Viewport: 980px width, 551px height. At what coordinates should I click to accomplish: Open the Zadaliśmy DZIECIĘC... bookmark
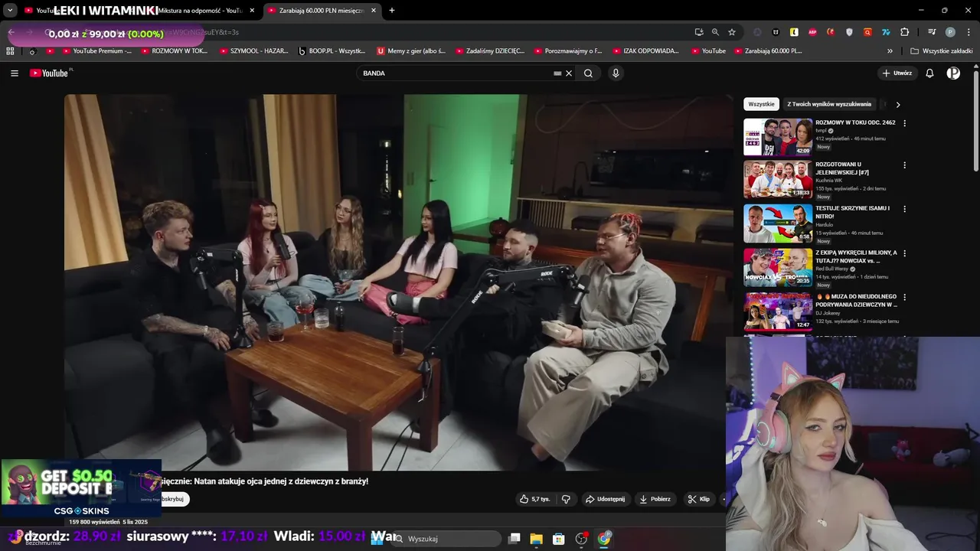coord(490,51)
